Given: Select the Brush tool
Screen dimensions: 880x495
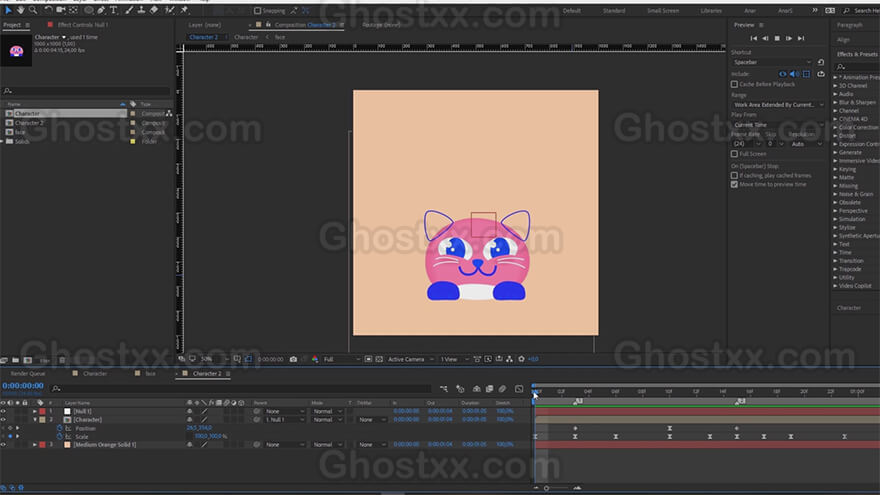Looking at the screenshot, I should pos(129,10).
